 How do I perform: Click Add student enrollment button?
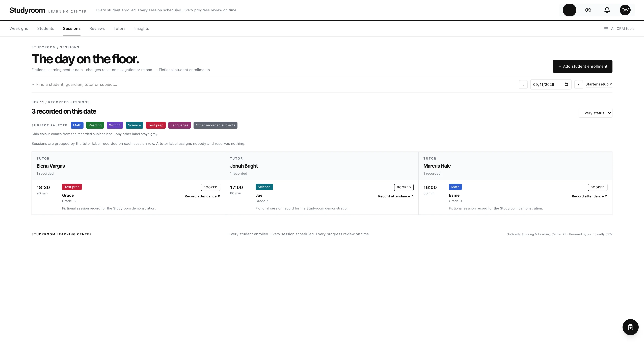582,67
